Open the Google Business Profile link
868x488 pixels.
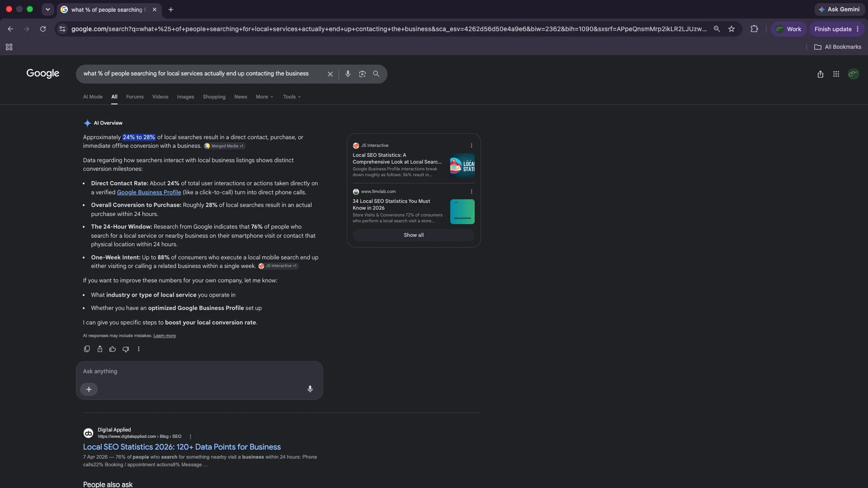click(149, 192)
